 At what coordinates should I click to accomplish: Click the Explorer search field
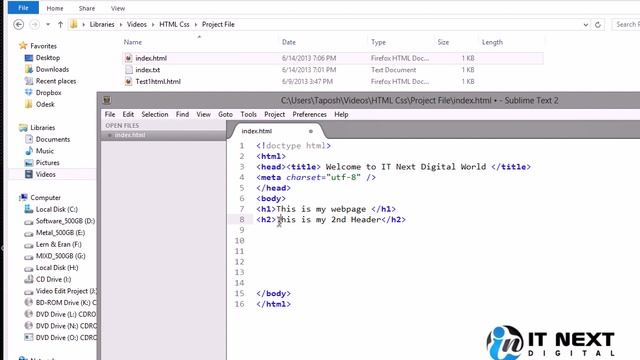click(x=626, y=24)
